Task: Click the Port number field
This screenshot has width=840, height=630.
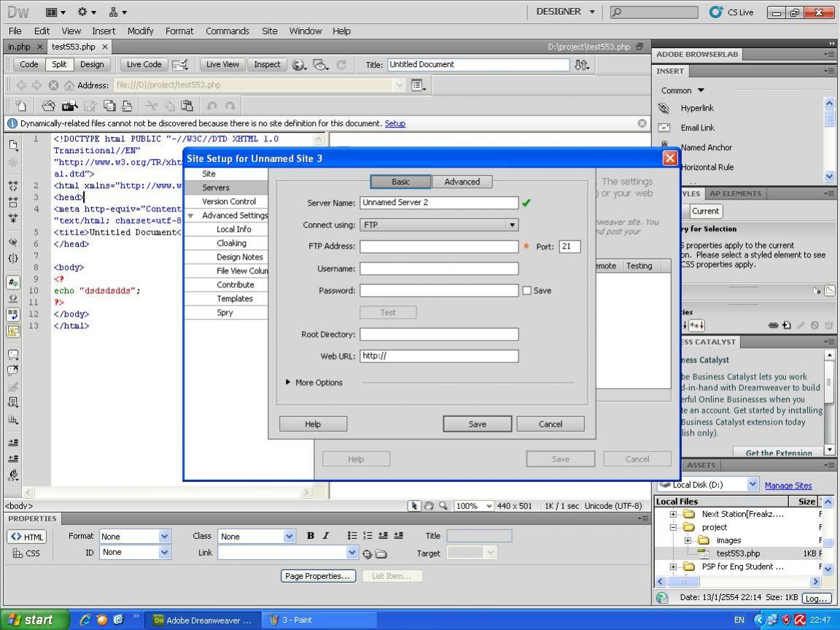Action: (x=569, y=246)
